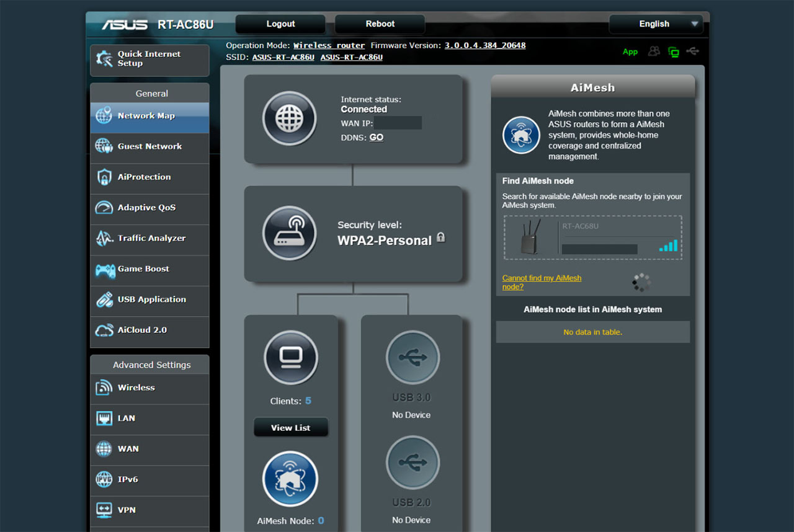Open the English language dropdown
The height and width of the screenshot is (532, 794).
pos(656,24)
